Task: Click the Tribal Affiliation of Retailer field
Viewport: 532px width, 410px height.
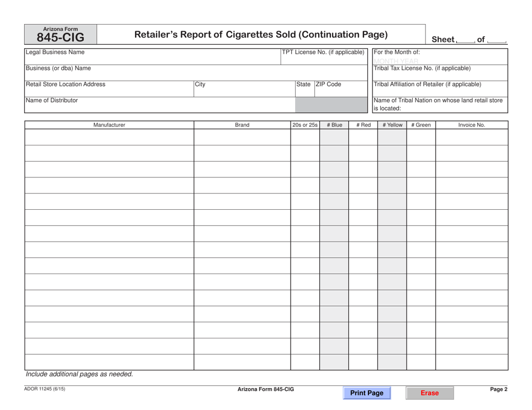Action: [x=440, y=89]
